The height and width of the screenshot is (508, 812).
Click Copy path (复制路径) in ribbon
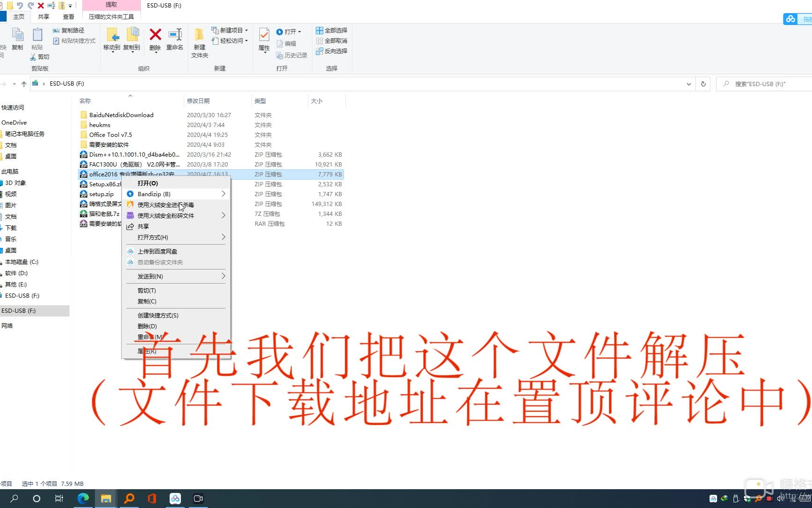tap(69, 30)
